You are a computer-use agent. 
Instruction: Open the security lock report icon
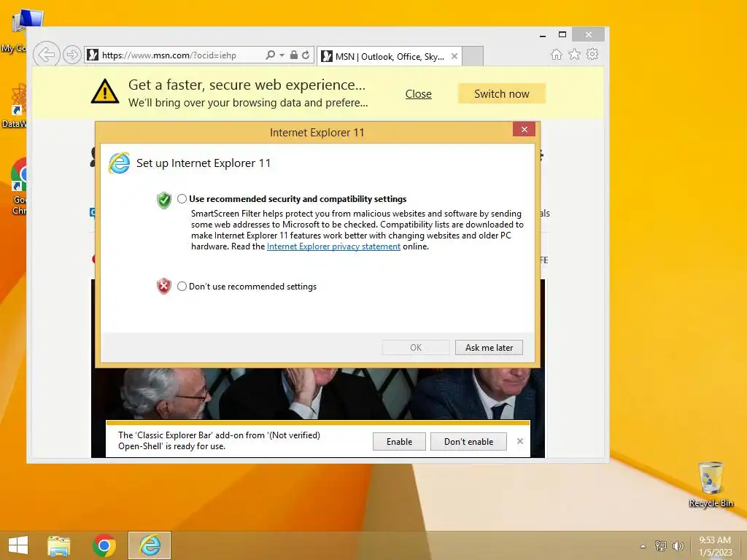point(294,55)
